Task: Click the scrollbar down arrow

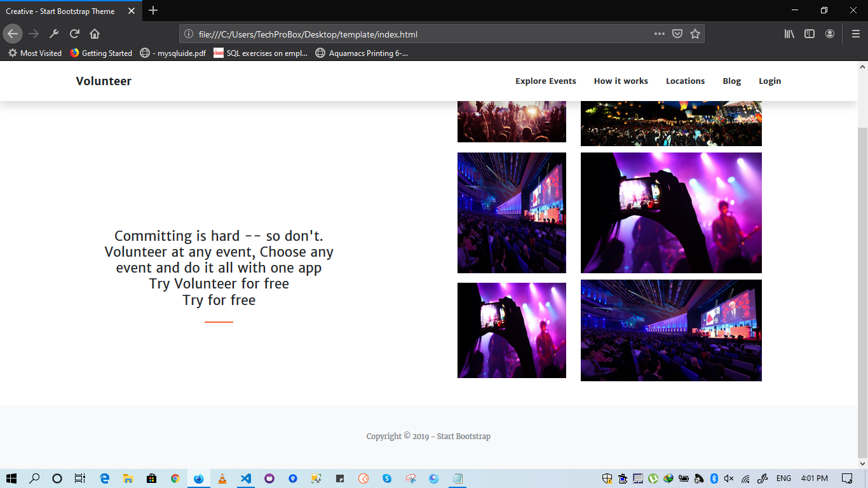Action: coord(862,464)
